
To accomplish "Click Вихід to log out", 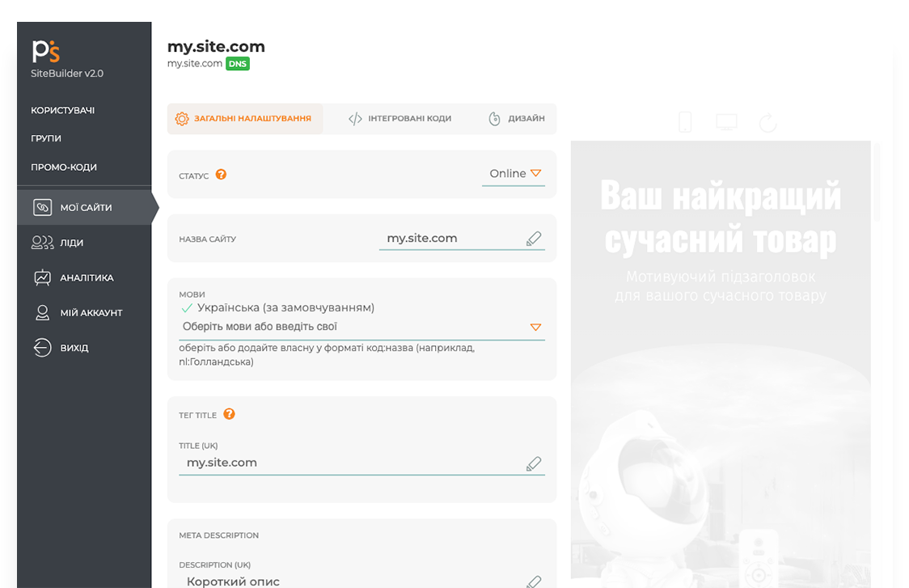I will tap(74, 348).
